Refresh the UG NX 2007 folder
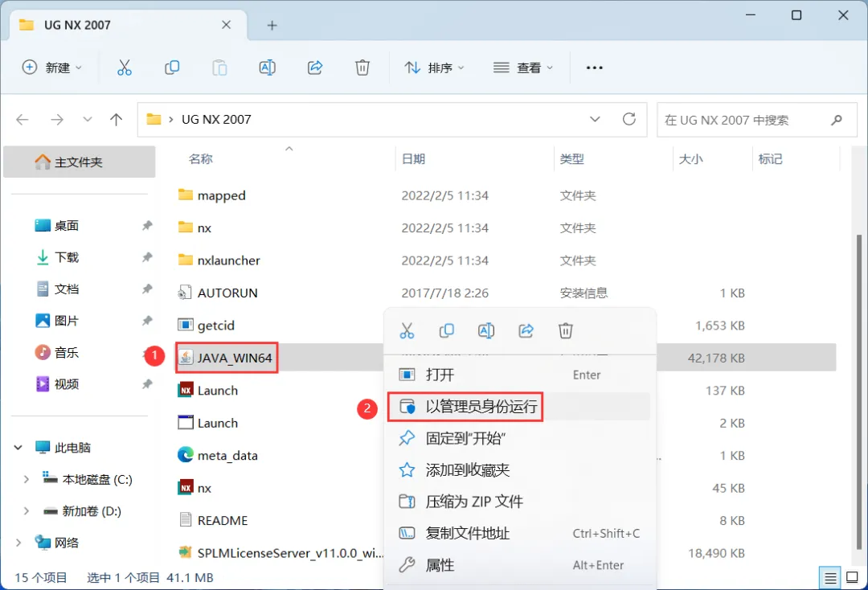 (628, 119)
